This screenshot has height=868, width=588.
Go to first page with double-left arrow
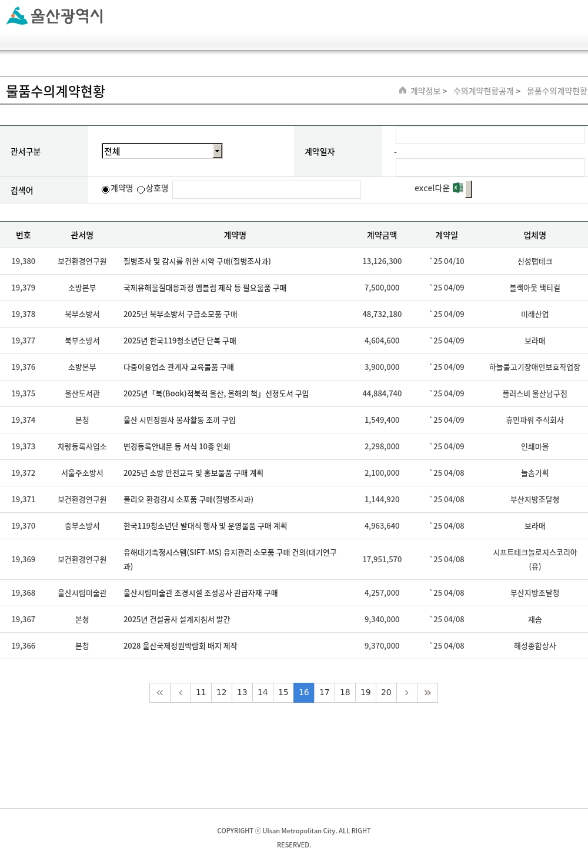[x=160, y=692]
